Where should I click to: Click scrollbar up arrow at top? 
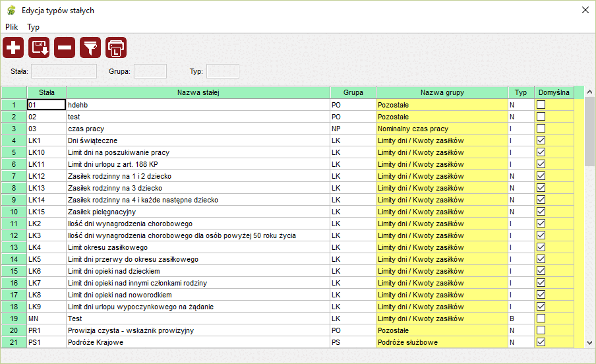589,92
